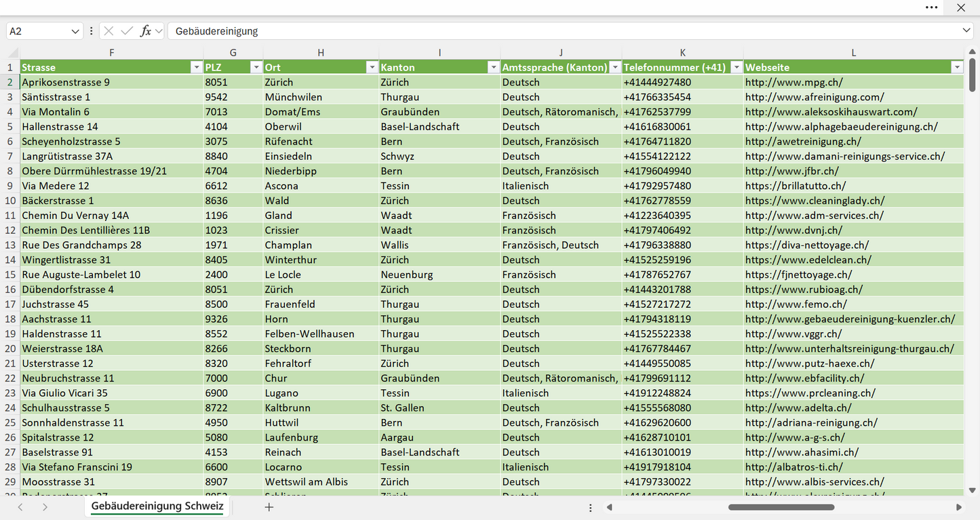This screenshot has height=520, width=980.
Task: Select the Aargau canton cell
Action: click(x=439, y=437)
